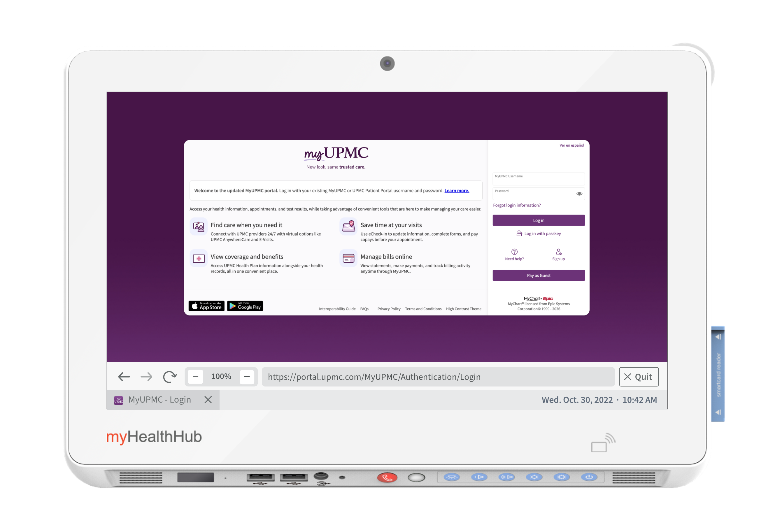775x532 pixels.
Task: Open the Learn more link
Action: click(457, 190)
